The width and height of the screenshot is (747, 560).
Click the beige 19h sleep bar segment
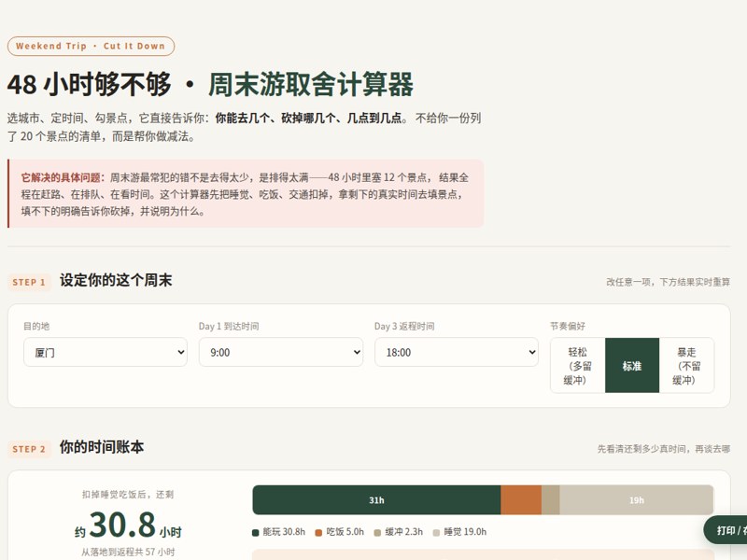pyautogui.click(x=637, y=500)
